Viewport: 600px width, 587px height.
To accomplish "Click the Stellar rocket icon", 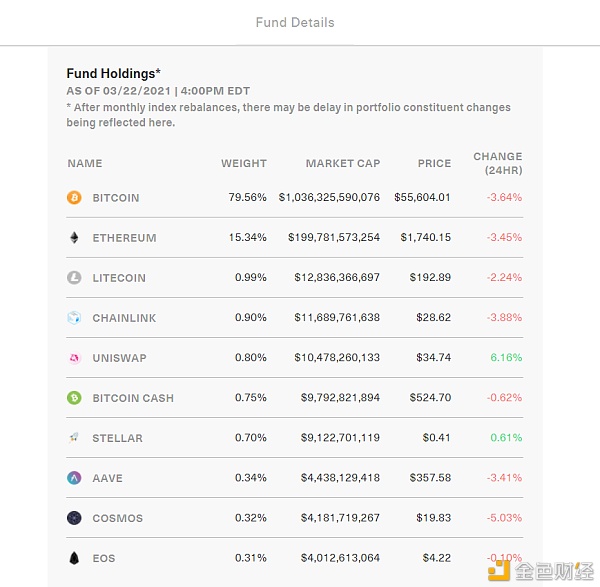I will point(74,438).
